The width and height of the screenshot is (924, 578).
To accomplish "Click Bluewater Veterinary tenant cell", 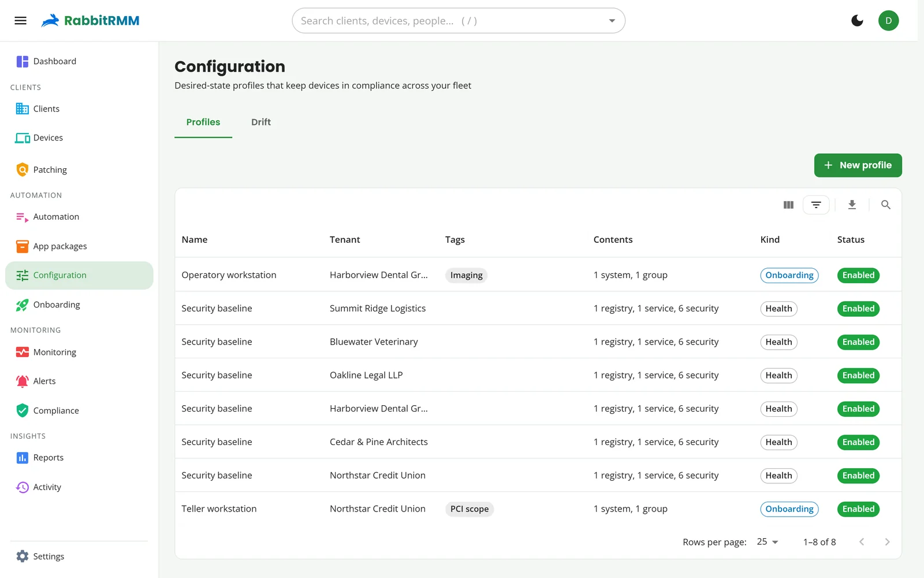I will coord(374,342).
